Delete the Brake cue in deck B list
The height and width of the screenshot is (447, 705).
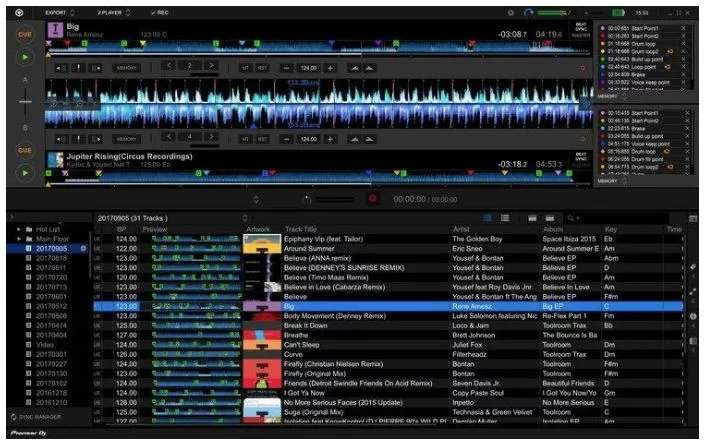pyautogui.click(x=687, y=129)
